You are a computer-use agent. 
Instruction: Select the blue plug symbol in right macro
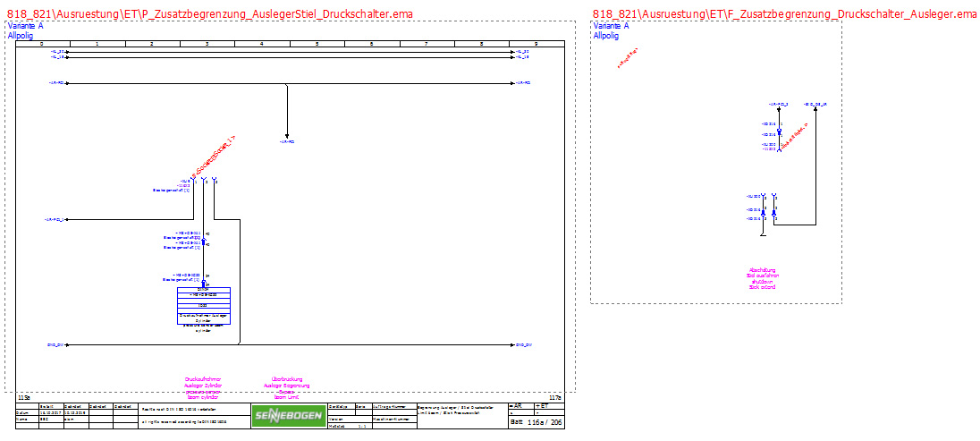779,130
